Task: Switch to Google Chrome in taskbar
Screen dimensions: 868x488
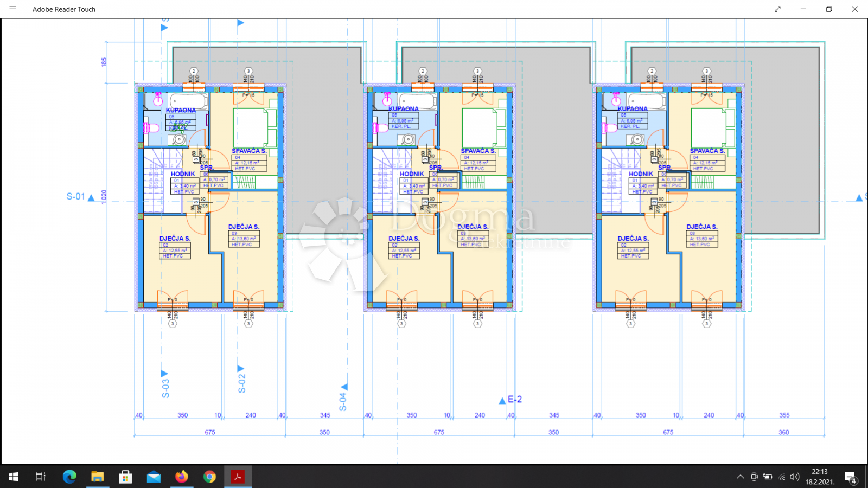Action: tap(210, 477)
